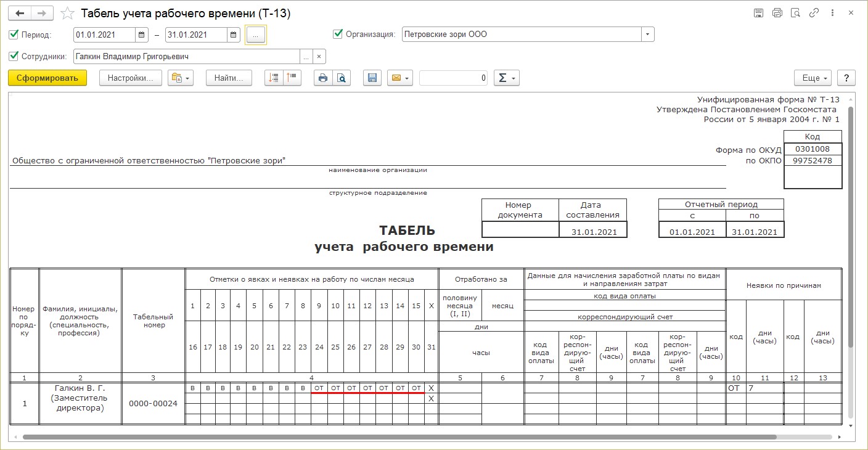Print the report using toolbar printer icon
The image size is (868, 450).
click(x=323, y=78)
